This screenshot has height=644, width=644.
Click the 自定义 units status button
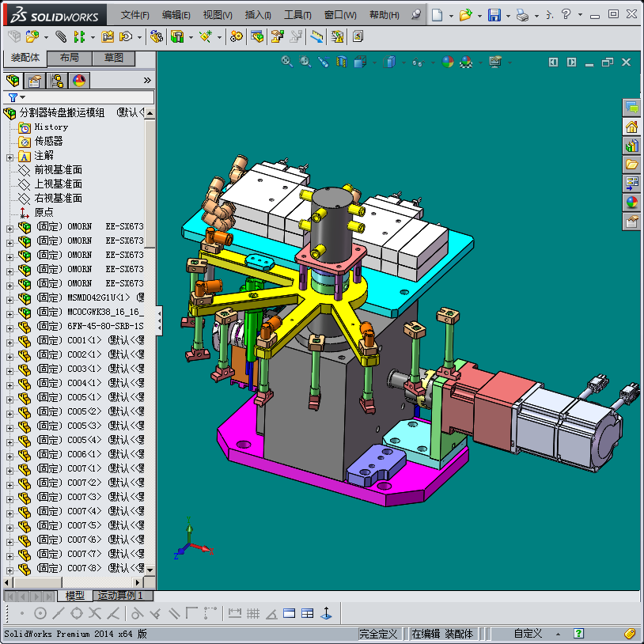point(528,634)
